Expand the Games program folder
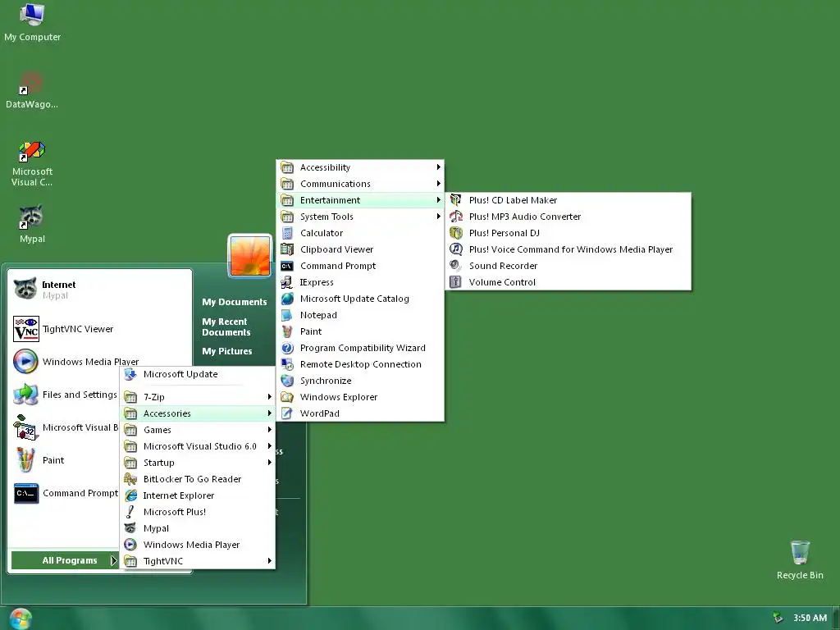The width and height of the screenshot is (840, 630). 197,430
